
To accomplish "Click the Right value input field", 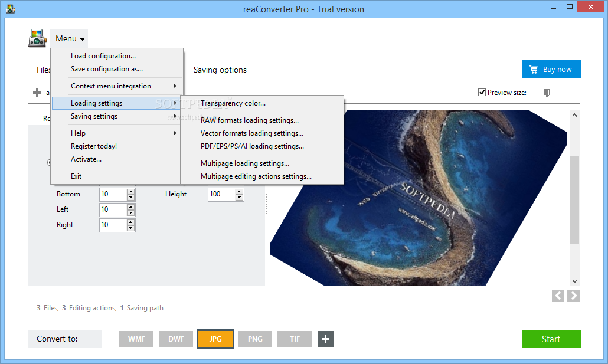I will pyautogui.click(x=113, y=225).
